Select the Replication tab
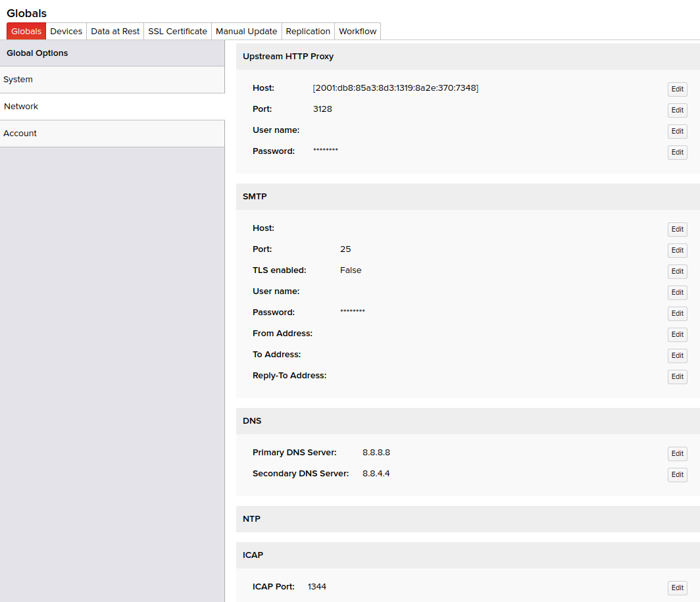 coord(308,32)
